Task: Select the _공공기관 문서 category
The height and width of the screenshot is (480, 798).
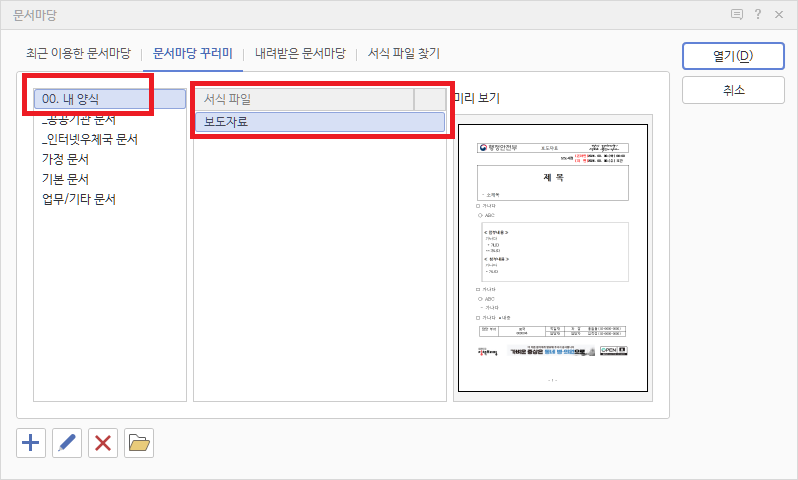Action: point(79,120)
